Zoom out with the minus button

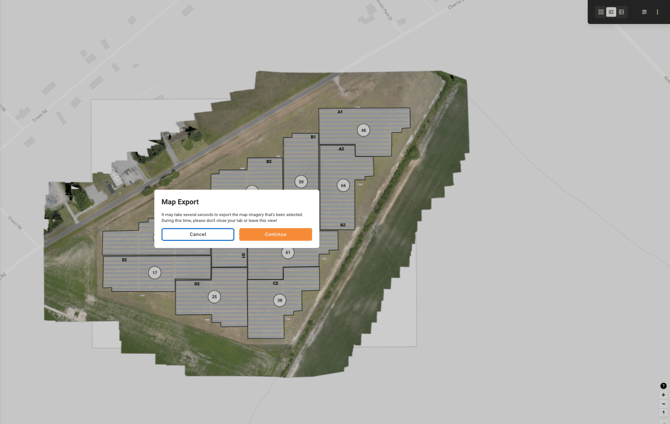(663, 404)
